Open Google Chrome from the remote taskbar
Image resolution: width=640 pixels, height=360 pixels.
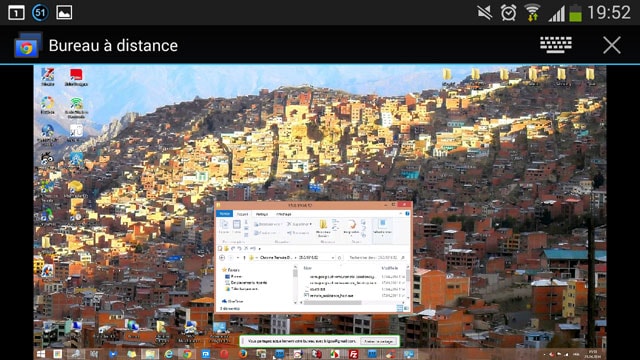[187, 354]
